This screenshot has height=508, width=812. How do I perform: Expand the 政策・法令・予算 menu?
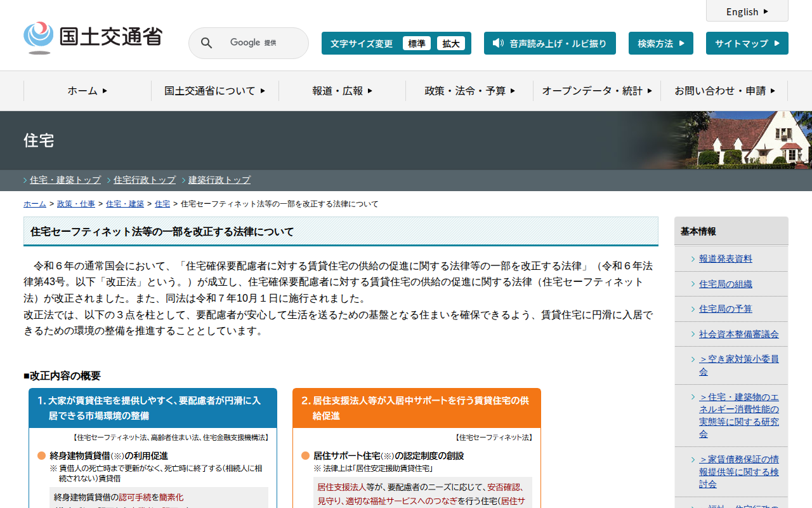point(469,91)
